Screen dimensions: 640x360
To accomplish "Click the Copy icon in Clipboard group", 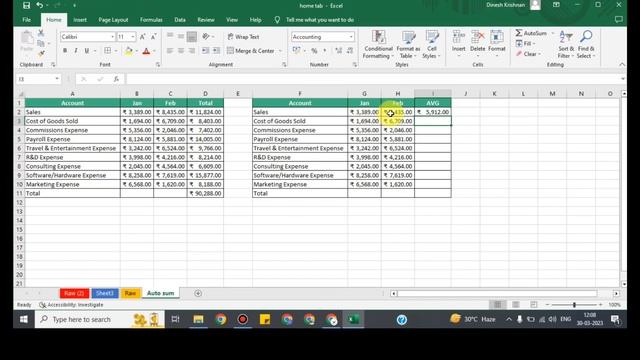I will (x=41, y=43).
